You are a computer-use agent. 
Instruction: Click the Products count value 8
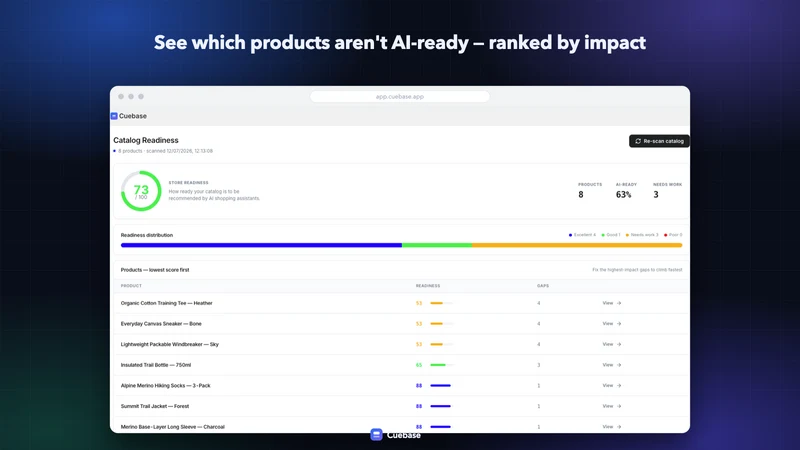[x=581, y=194]
